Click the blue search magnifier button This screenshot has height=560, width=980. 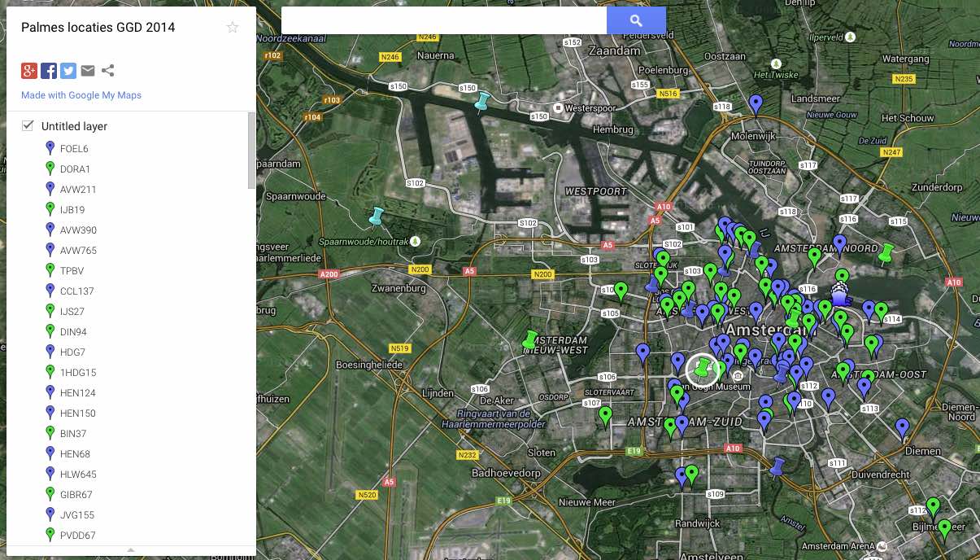[x=636, y=20]
